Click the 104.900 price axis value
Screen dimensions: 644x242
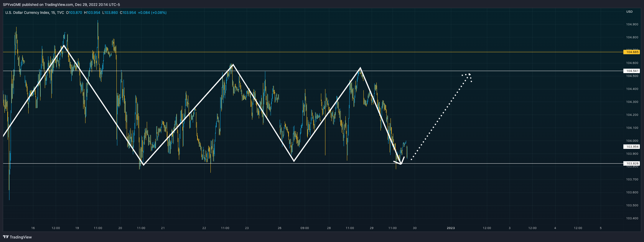click(x=632, y=24)
